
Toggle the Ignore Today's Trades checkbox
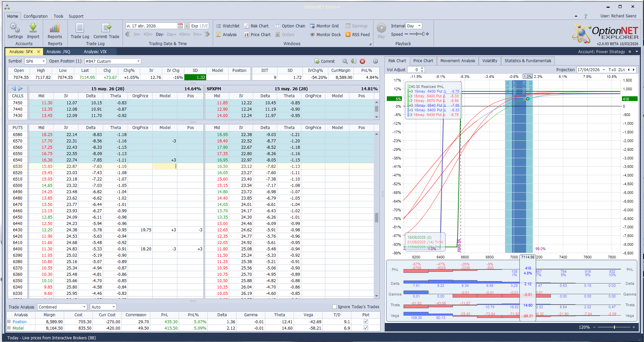(x=334, y=307)
